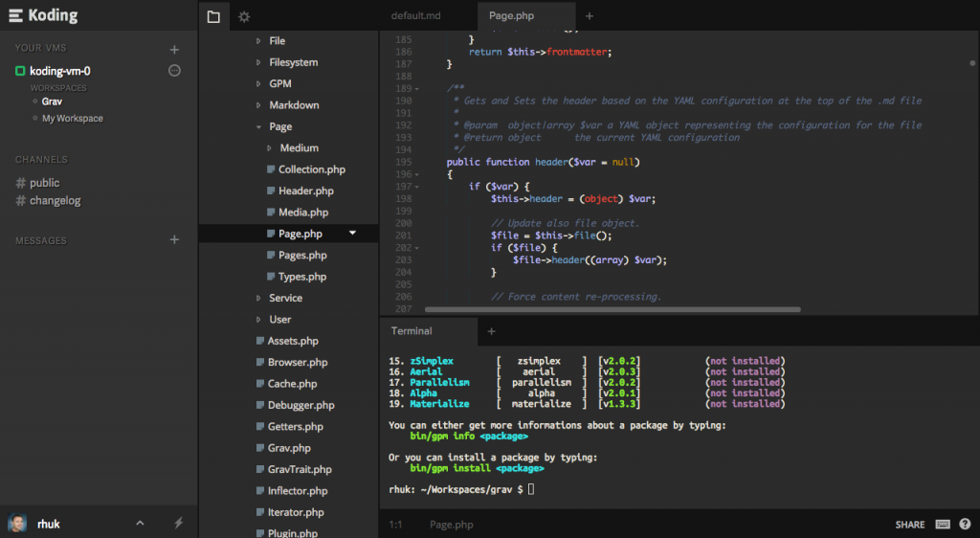Open the file tree folder icon tab
The height and width of the screenshot is (538, 980).
213,16
